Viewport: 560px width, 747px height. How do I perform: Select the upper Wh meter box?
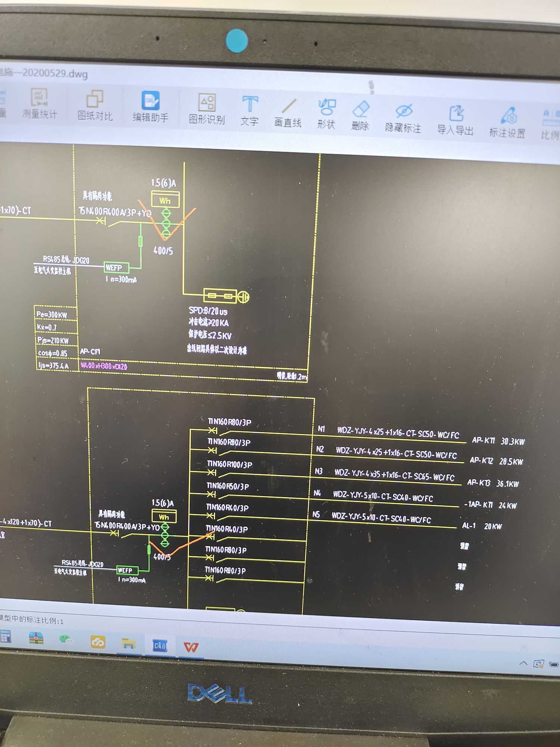(x=165, y=200)
